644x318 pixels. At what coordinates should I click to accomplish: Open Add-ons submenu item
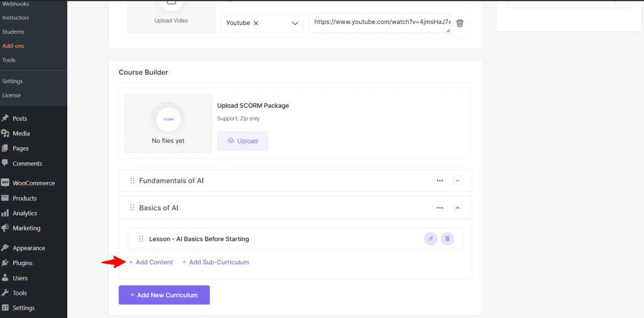point(13,46)
